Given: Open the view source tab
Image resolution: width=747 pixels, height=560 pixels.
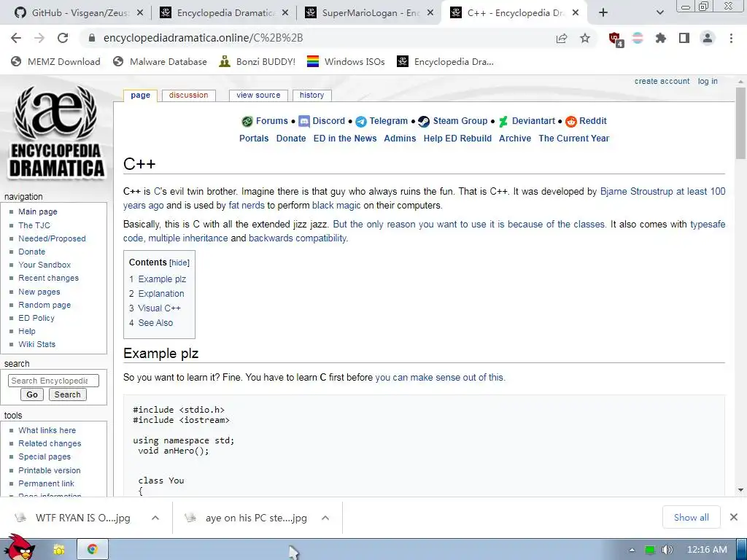Looking at the screenshot, I should click(x=259, y=96).
